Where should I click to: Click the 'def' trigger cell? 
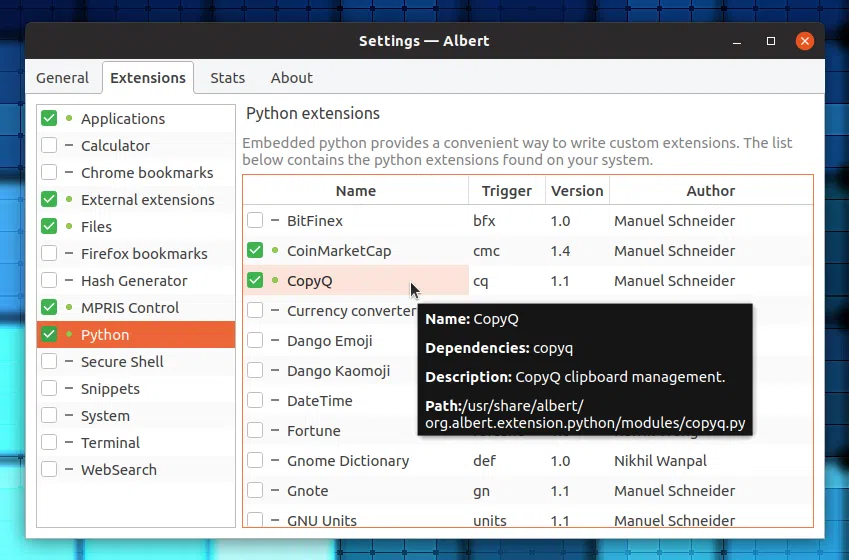tap(484, 461)
